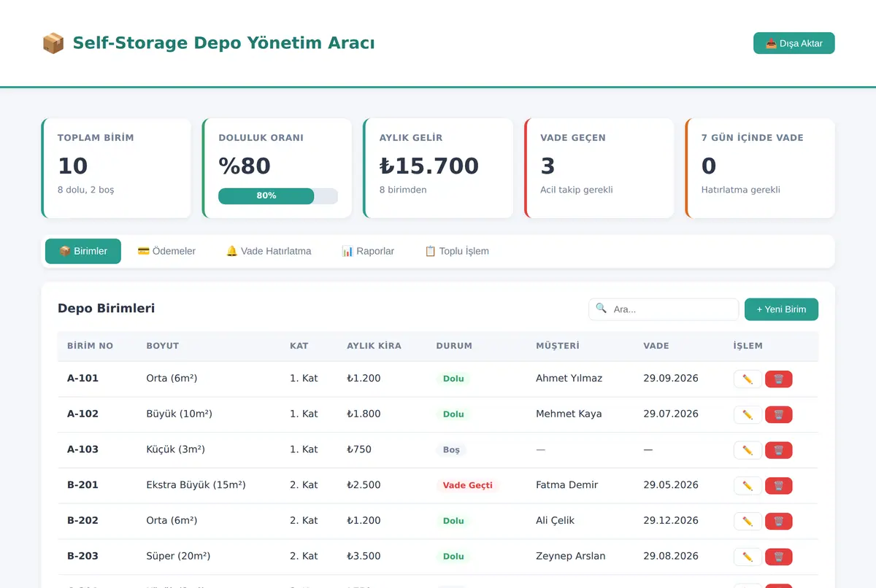876x588 pixels.
Task: Delete unit A-102 with trash icon
Action: click(779, 414)
